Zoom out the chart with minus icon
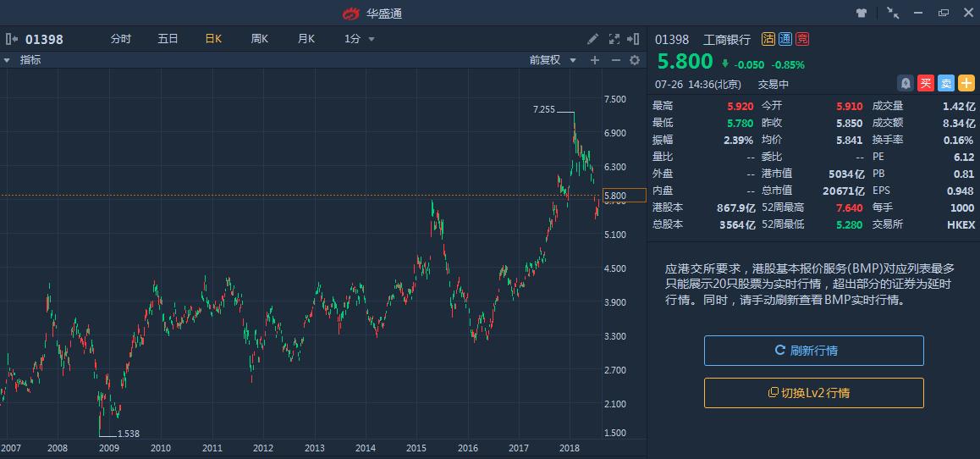 (615, 60)
